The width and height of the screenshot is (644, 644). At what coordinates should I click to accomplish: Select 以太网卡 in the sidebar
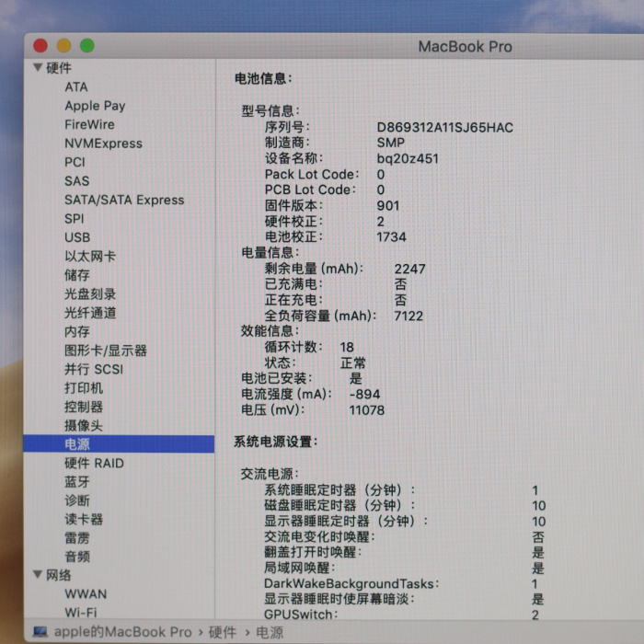(x=90, y=257)
